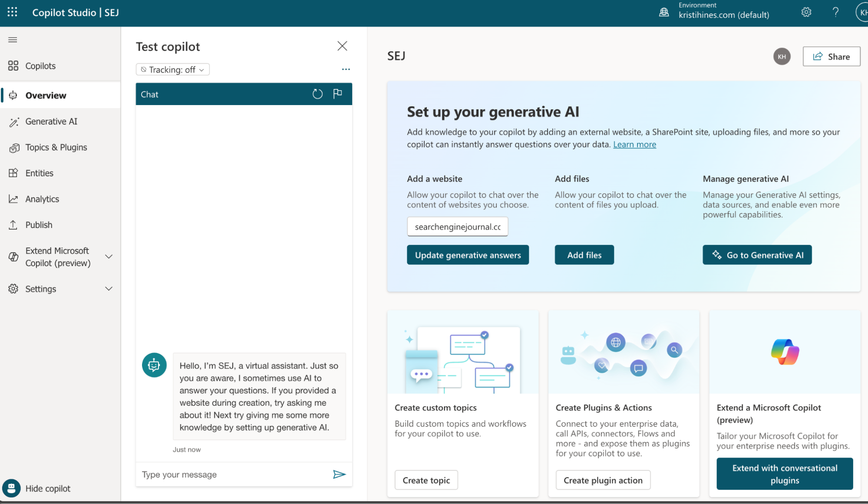Click Update generative answers button

pos(468,254)
